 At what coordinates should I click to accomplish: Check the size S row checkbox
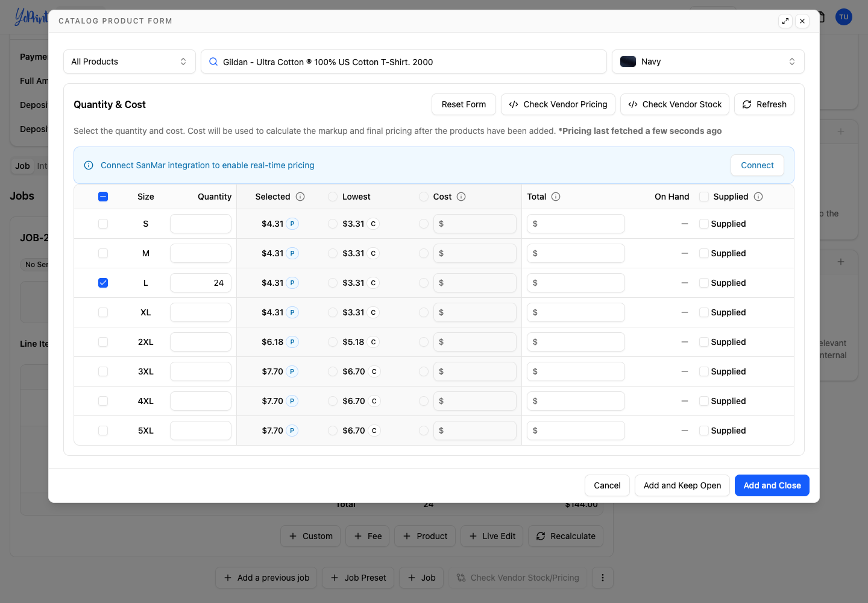pos(103,224)
